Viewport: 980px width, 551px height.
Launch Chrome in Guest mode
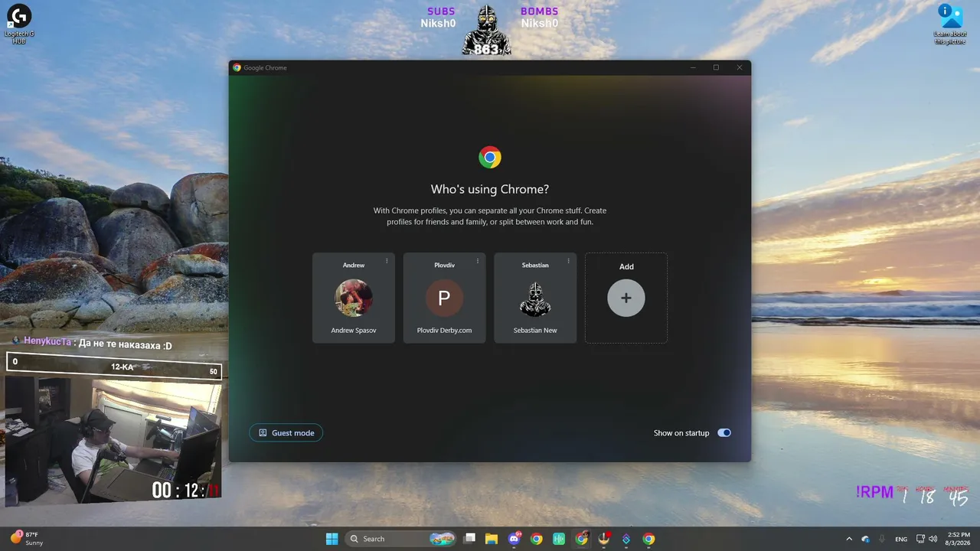286,433
